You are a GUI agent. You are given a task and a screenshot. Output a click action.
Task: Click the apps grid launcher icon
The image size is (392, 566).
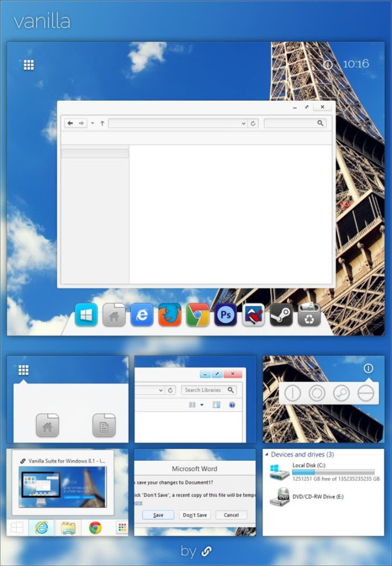pyautogui.click(x=29, y=65)
